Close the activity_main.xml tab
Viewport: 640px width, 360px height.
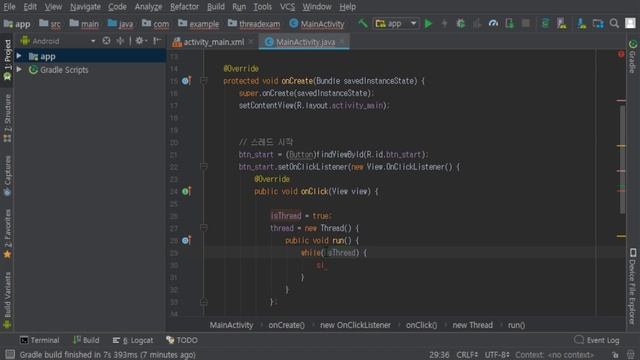251,42
